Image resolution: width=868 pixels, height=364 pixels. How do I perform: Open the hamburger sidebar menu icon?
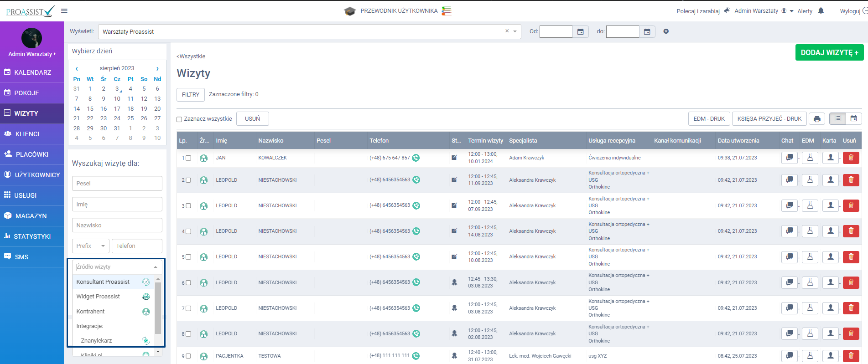(x=64, y=11)
